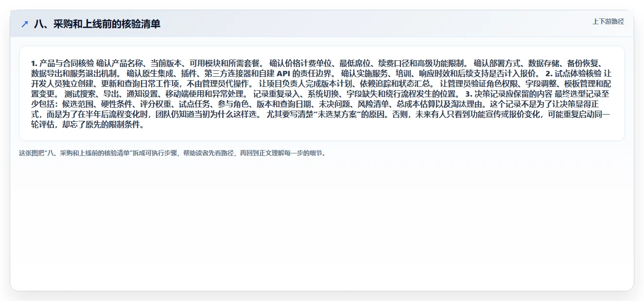The height and width of the screenshot is (301, 644).
Task: Click the 上下游路径 label
Action: tap(608, 21)
